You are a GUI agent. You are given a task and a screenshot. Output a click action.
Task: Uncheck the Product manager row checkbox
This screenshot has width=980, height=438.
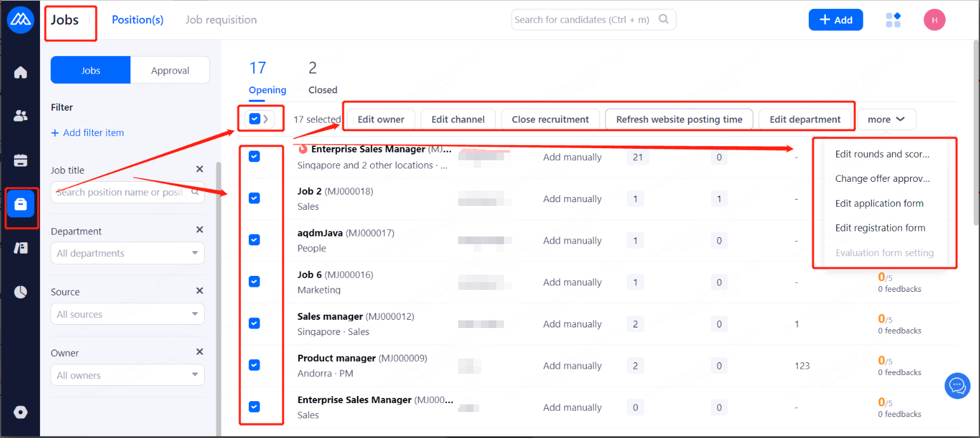tap(254, 365)
